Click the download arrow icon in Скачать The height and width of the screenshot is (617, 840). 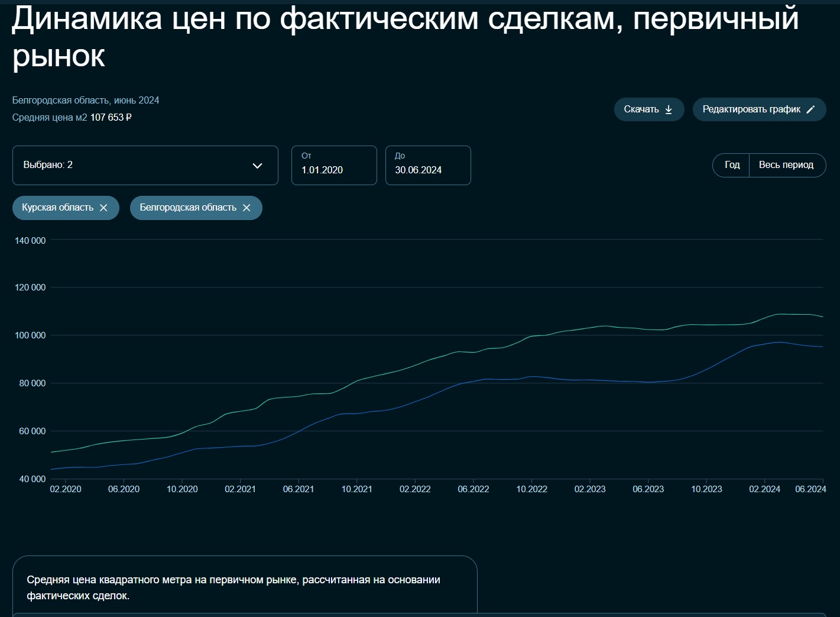point(669,109)
